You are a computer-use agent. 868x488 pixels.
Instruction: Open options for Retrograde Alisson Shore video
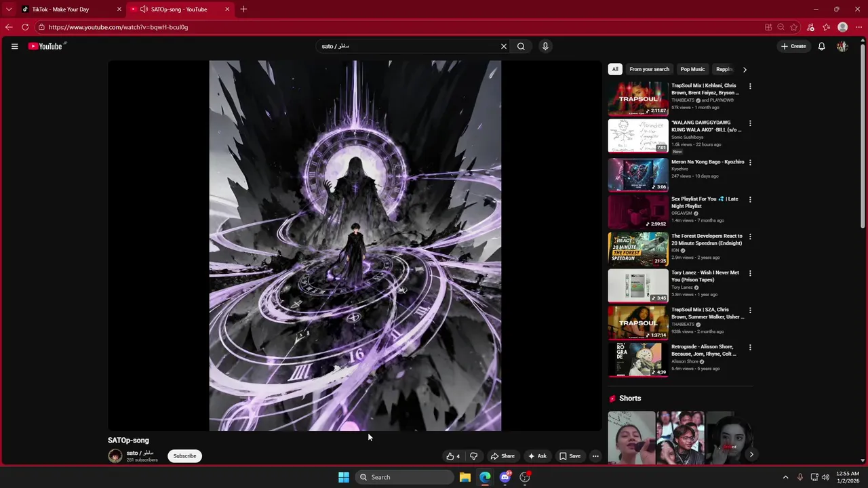[x=750, y=347]
